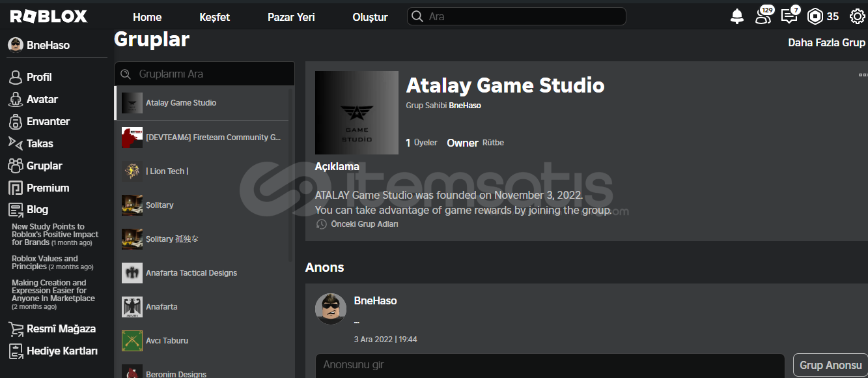Screen dimensions: 868x378
Task: Open blog post Roblox Values and Principles
Action: tap(53, 263)
